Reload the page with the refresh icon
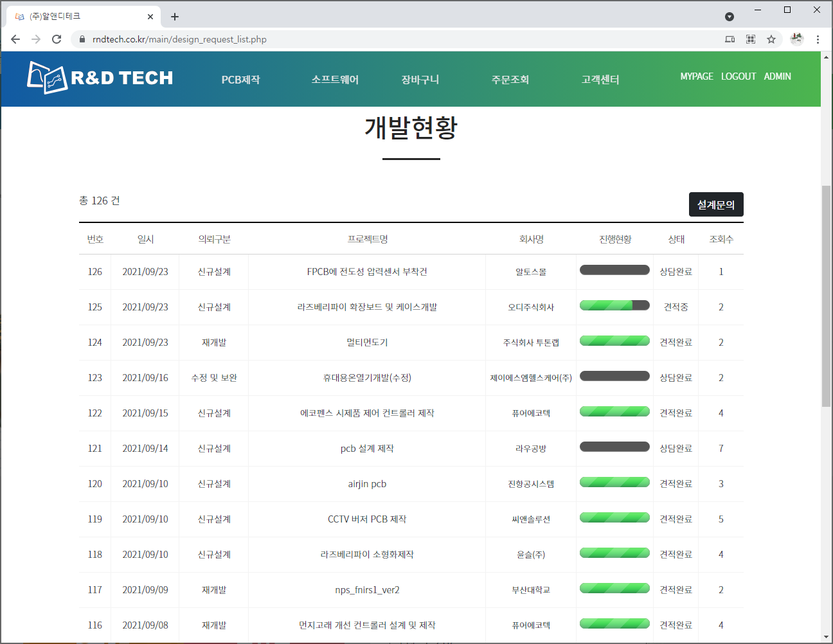Screen dimensions: 833x644 coord(57,39)
